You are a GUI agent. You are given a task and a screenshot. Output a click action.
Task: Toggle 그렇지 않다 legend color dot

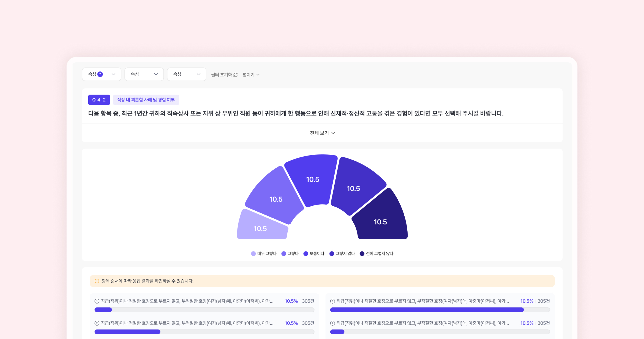coord(332,254)
